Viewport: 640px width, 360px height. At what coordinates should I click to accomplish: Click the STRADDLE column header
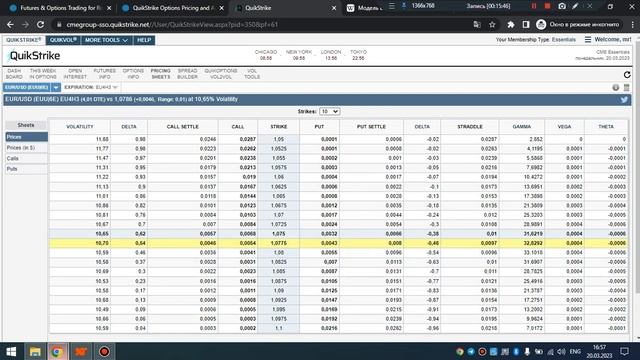point(470,127)
